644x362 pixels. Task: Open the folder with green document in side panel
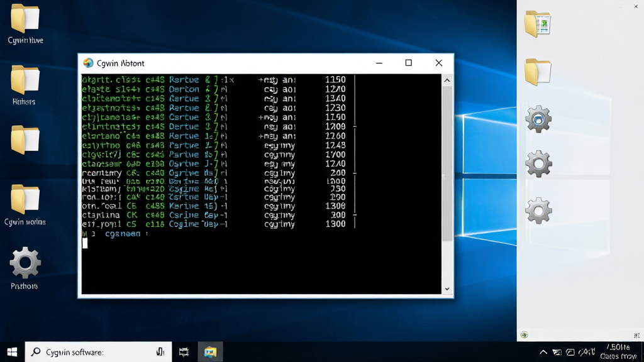(x=538, y=24)
